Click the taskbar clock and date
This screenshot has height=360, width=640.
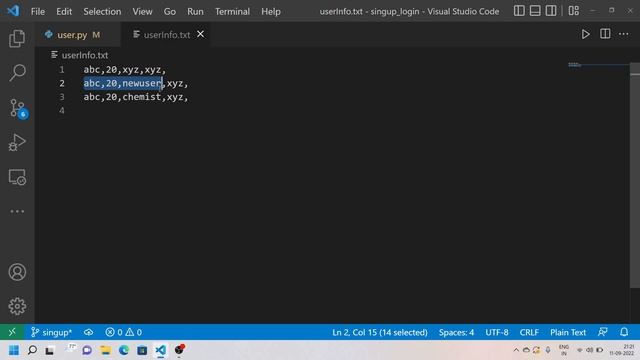[x=622, y=350]
